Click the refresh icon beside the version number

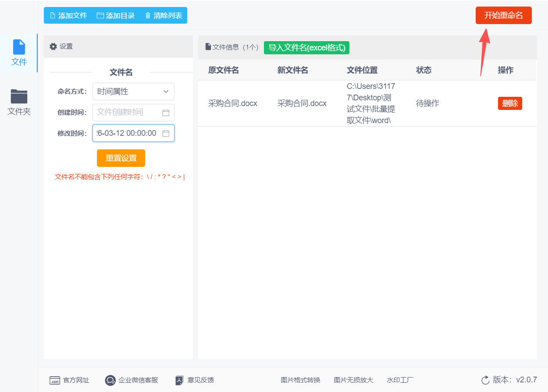pyautogui.click(x=485, y=380)
